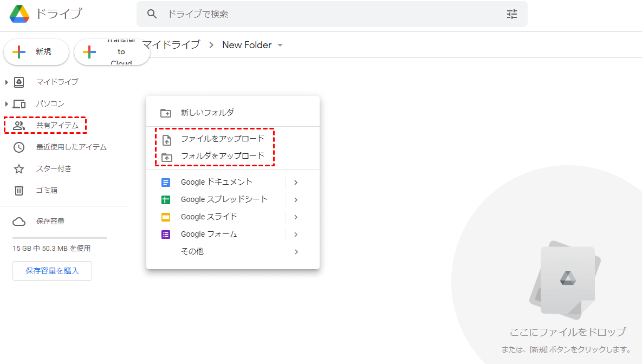This screenshot has width=642, height=364.
Task: Click the ここにファイルをドロップ text
Action: pyautogui.click(x=567, y=332)
